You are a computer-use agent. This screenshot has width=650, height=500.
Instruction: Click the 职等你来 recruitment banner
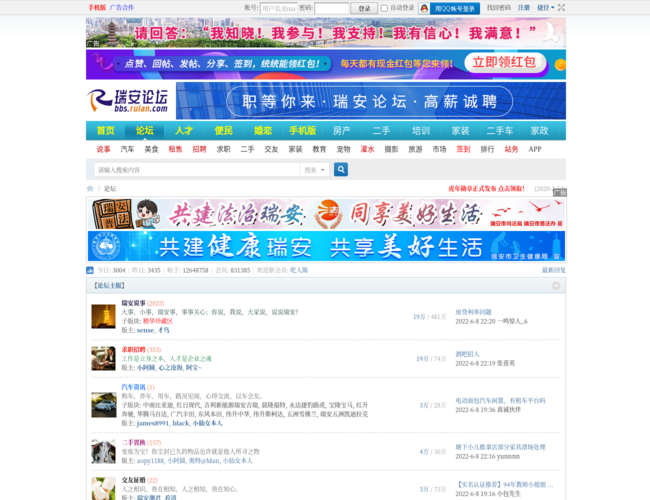tap(371, 101)
